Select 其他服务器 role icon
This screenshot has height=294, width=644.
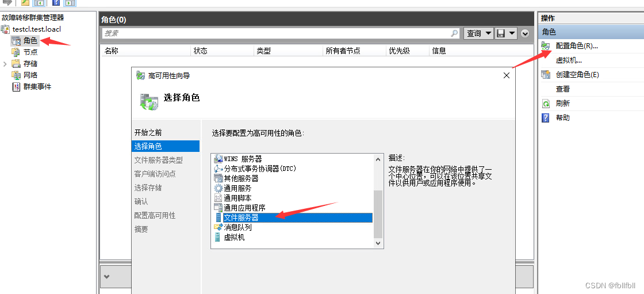click(x=218, y=178)
